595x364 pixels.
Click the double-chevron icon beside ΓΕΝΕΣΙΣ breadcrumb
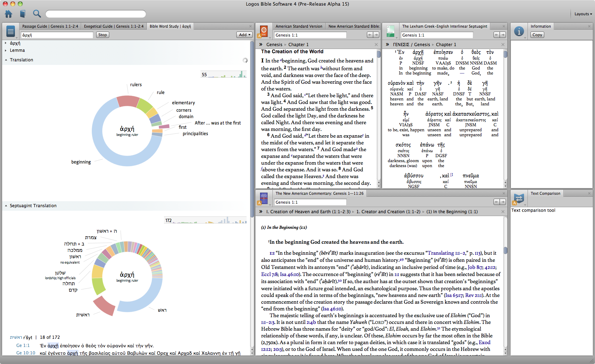387,44
